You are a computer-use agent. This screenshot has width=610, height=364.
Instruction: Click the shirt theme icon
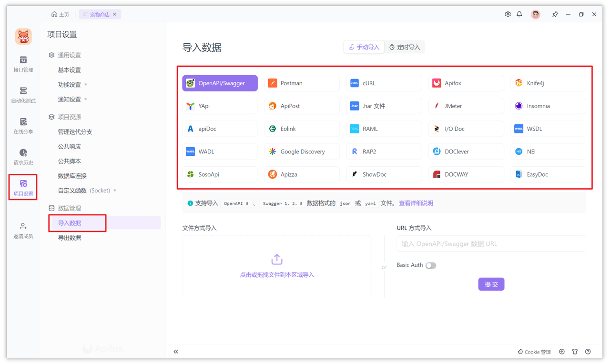(x=575, y=352)
